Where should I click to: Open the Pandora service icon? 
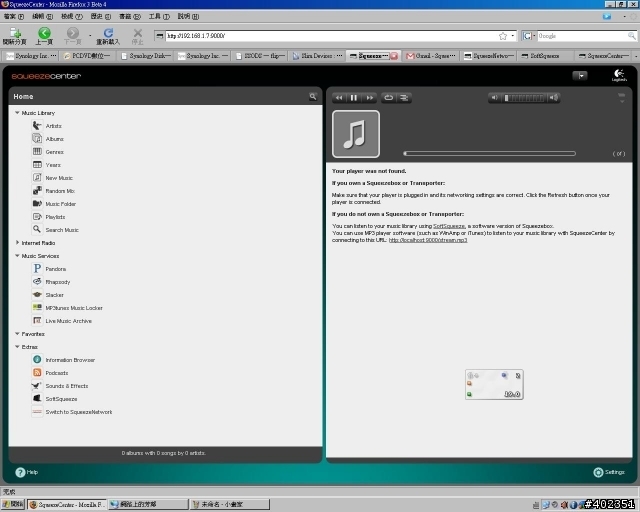click(37, 269)
